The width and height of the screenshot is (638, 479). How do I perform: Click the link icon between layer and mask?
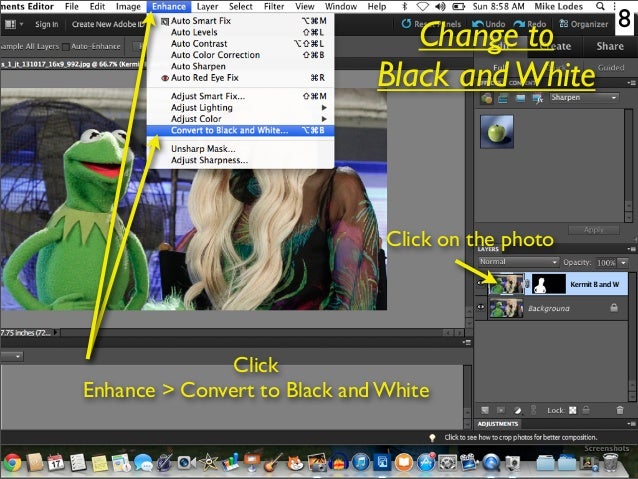pyautogui.click(x=527, y=284)
